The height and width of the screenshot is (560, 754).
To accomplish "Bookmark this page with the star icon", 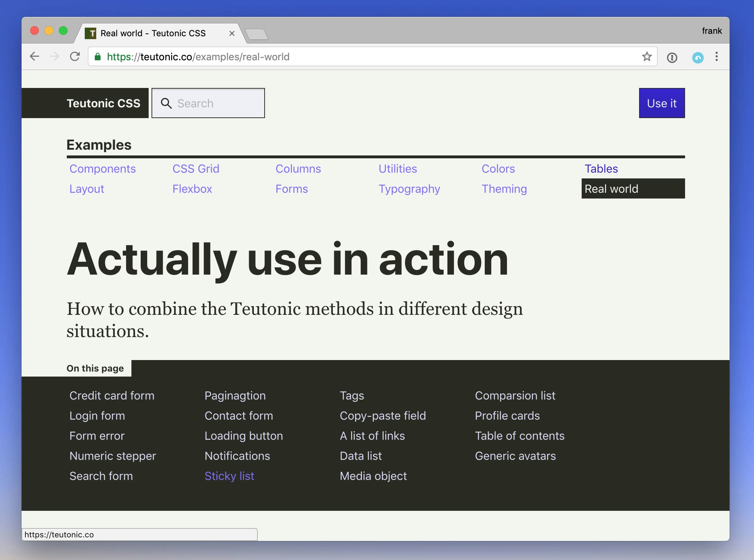I will point(647,56).
